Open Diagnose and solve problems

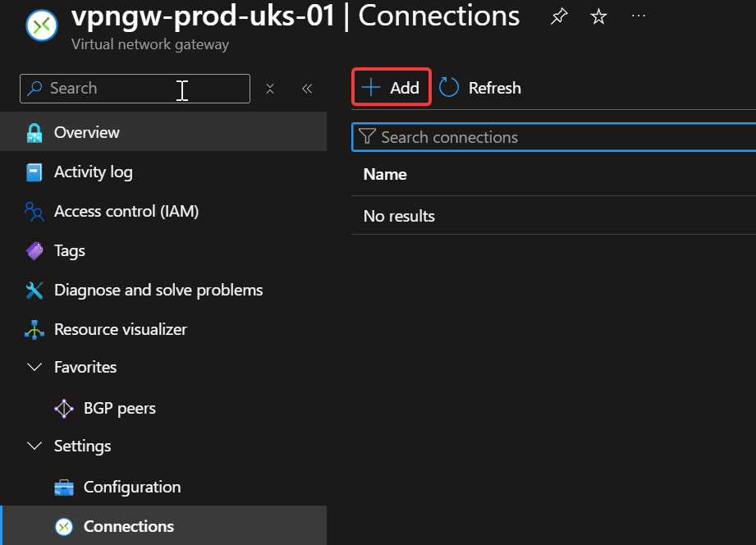click(x=163, y=291)
